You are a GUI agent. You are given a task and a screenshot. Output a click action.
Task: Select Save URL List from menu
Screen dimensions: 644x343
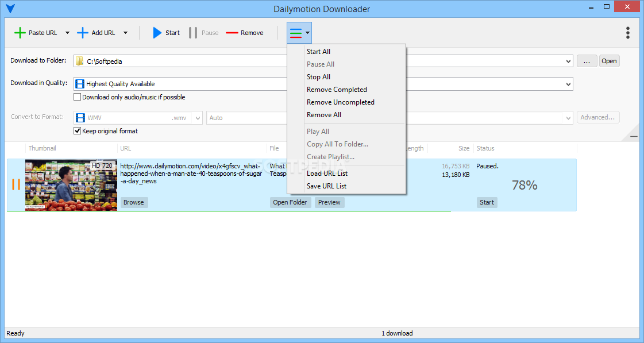point(346,186)
